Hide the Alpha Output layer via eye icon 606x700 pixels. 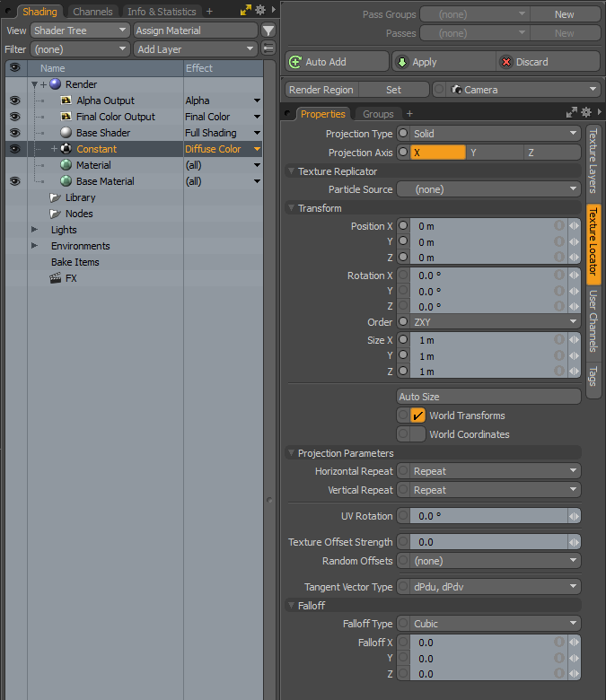point(14,101)
